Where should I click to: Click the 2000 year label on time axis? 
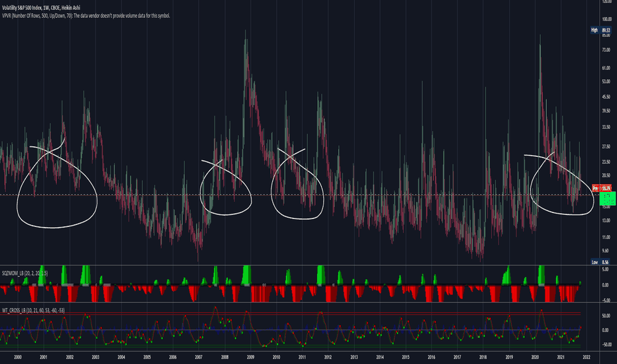tap(18, 357)
